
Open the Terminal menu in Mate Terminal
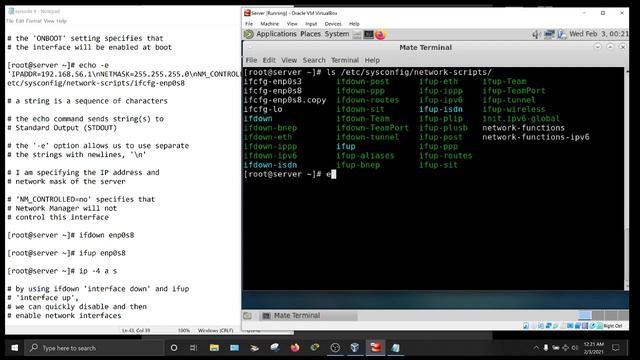(345, 60)
